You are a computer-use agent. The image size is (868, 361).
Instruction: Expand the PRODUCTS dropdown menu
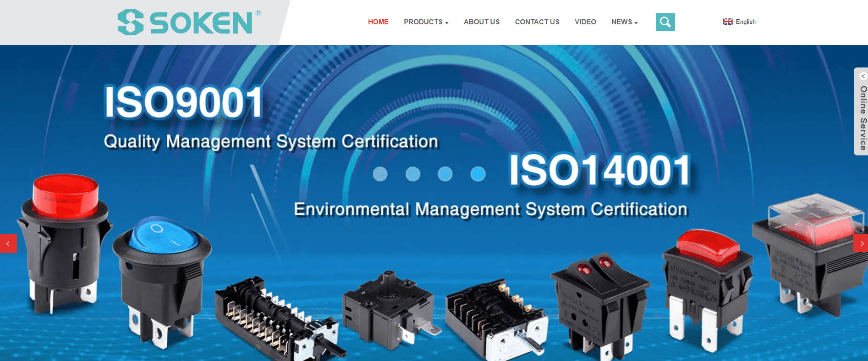coord(426,22)
